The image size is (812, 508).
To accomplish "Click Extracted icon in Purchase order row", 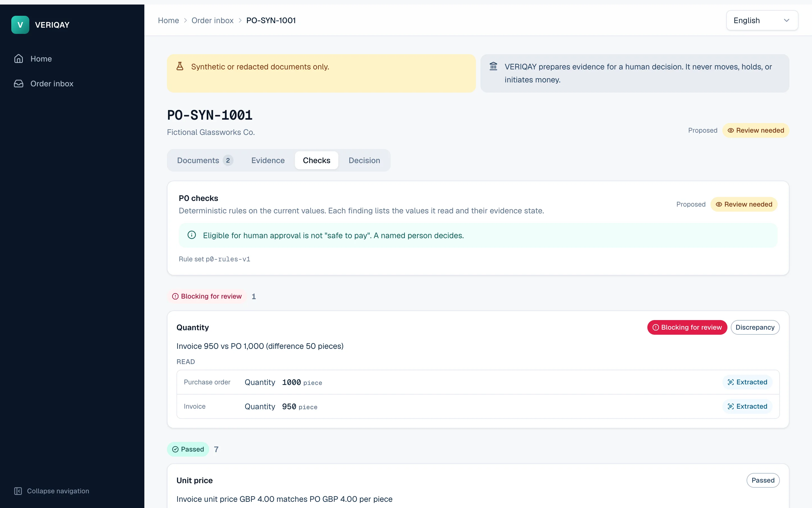I will pos(731,382).
